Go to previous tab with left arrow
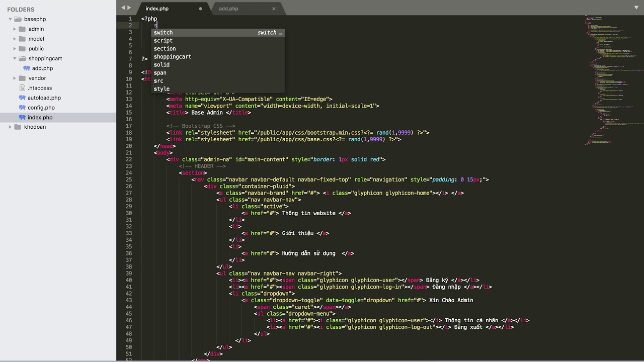 123,8
